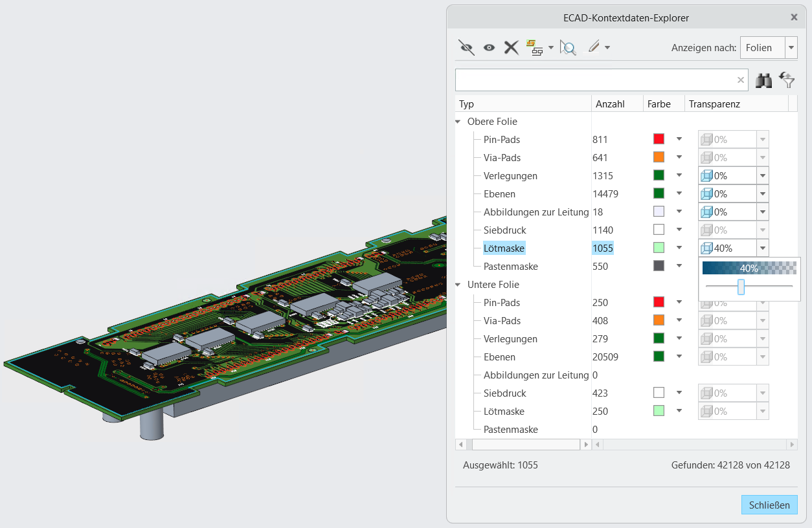Viewport: 812px width, 528px height.
Task: Select Via-Pads row under Obere Folie
Action: click(502, 158)
